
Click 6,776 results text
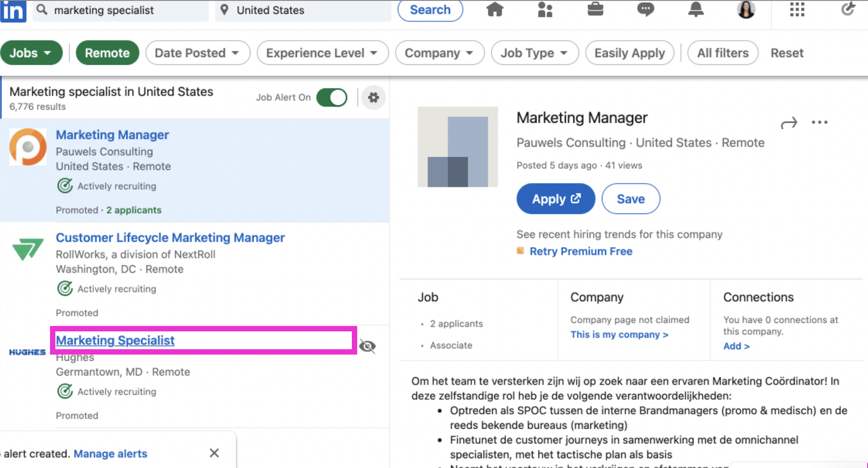(38, 107)
